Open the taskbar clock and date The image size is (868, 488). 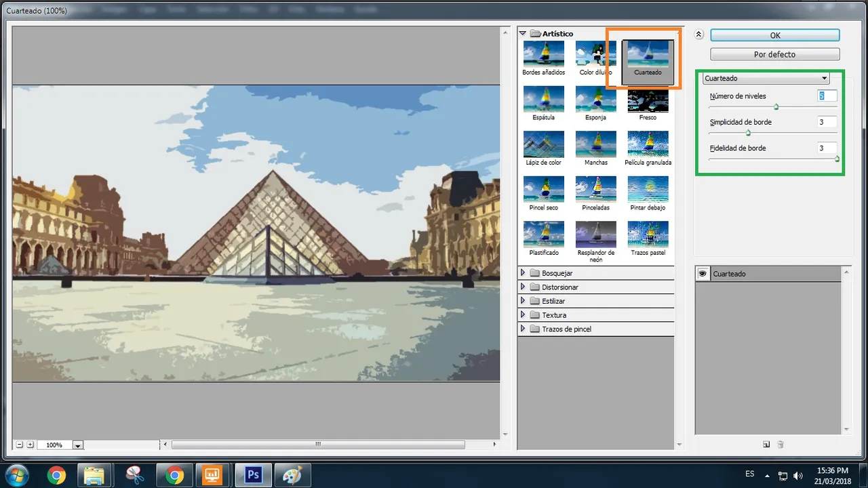click(x=832, y=475)
